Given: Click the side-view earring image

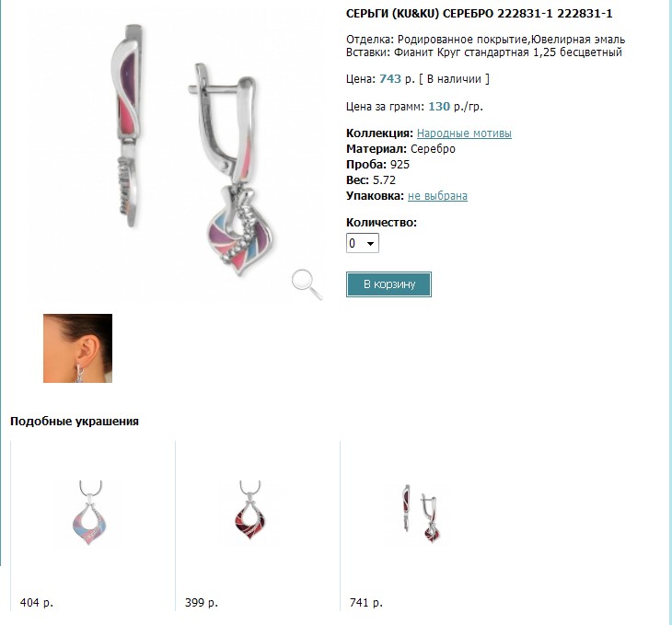Looking at the screenshot, I should click(x=127, y=125).
